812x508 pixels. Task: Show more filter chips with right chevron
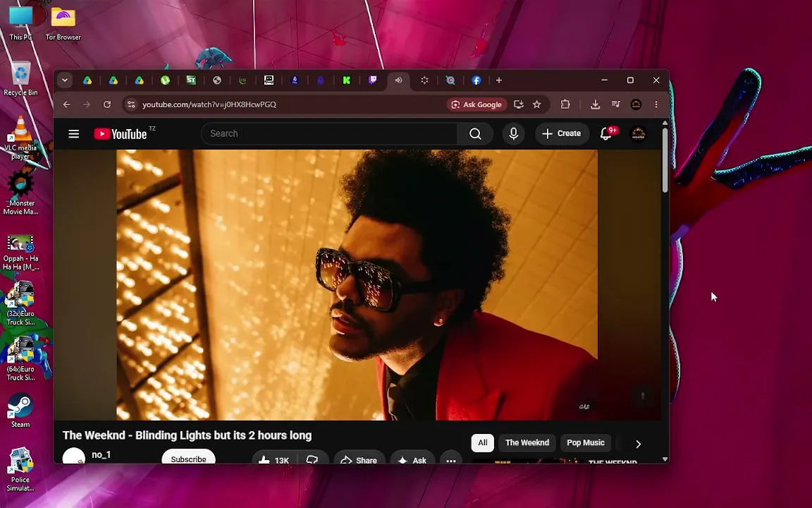[638, 444]
